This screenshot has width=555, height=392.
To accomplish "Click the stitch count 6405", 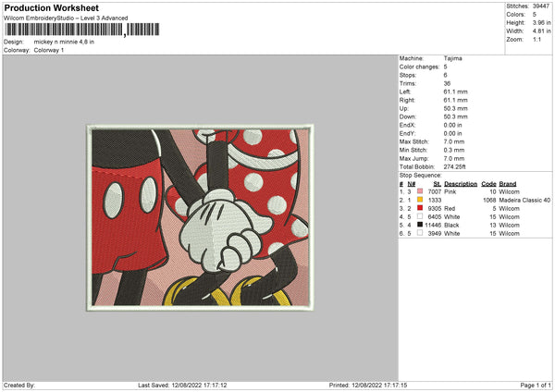I will (435, 217).
